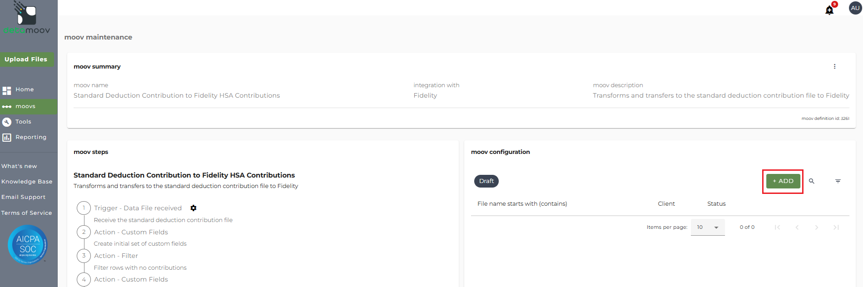Open Terms of Service link
This screenshot has height=287, width=868.
tap(26, 213)
